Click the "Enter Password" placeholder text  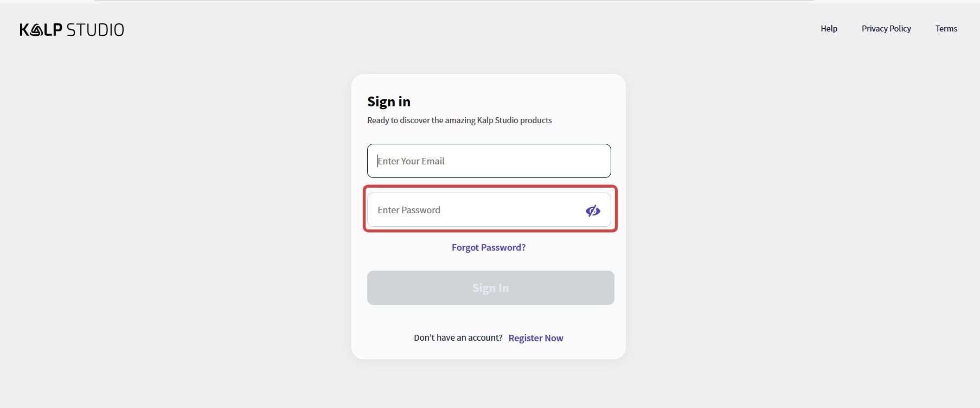(409, 210)
